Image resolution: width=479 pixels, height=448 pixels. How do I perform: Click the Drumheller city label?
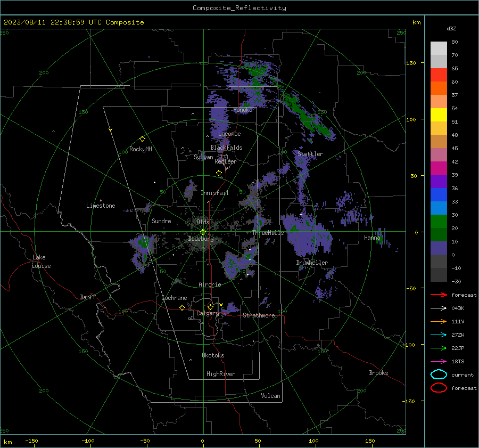312,263
